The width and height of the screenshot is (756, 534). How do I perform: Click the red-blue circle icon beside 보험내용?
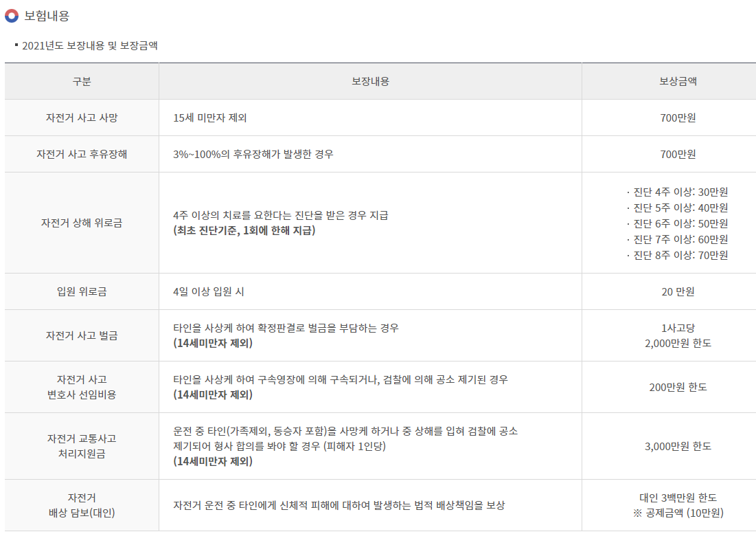(12, 16)
